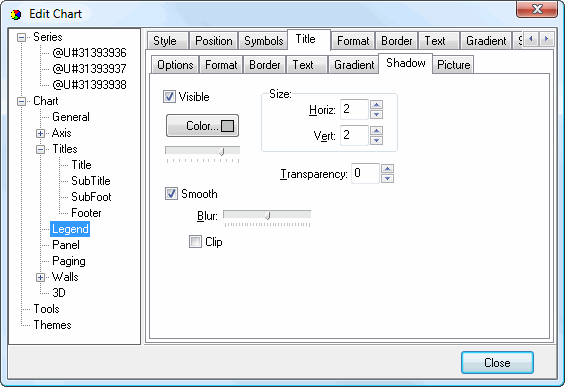Select the Panel item in the tree
The image size is (565, 387).
pos(66,245)
